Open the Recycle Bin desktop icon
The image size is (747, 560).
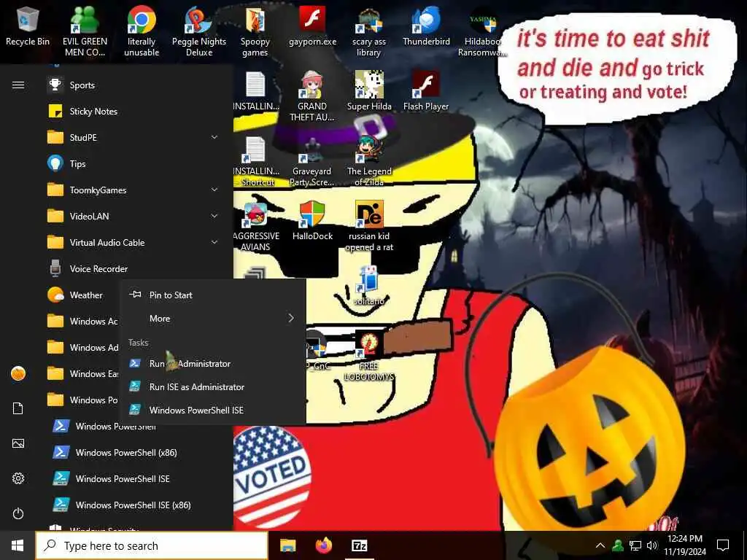[x=28, y=27]
